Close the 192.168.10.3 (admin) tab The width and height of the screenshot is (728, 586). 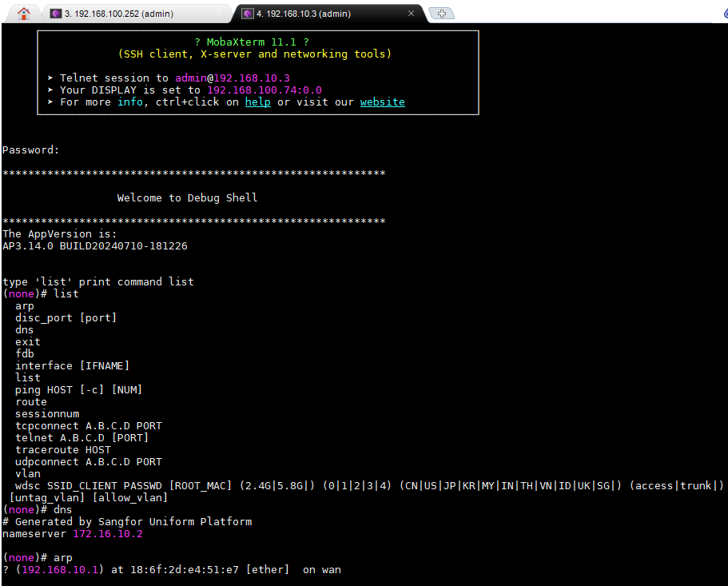click(x=411, y=14)
